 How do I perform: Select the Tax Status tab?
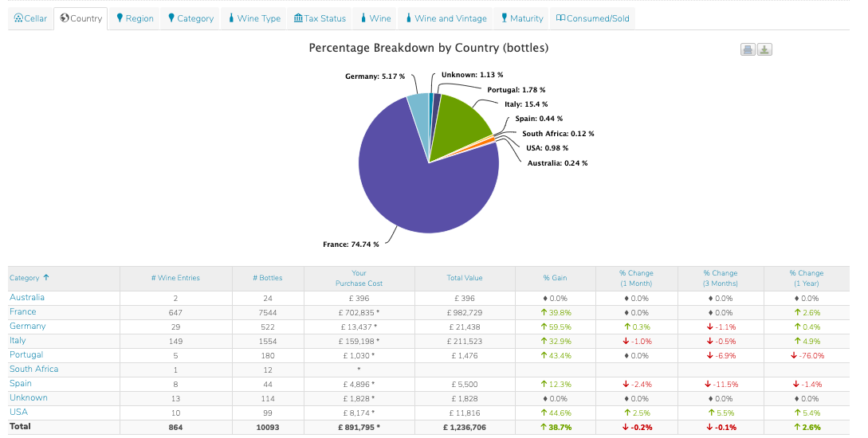point(320,18)
